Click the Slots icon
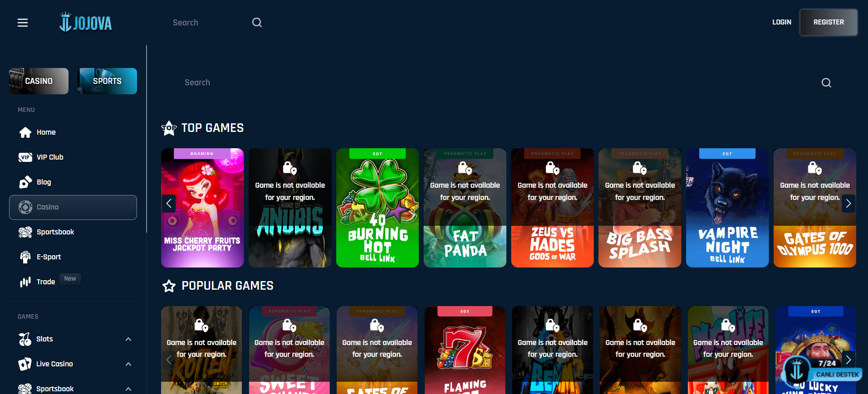 (25, 339)
